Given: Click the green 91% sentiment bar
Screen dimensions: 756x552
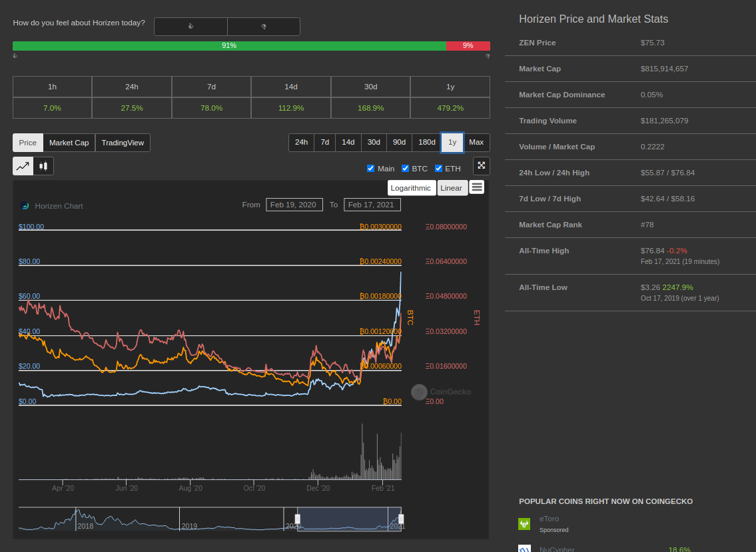Looking at the screenshot, I should pos(229,46).
